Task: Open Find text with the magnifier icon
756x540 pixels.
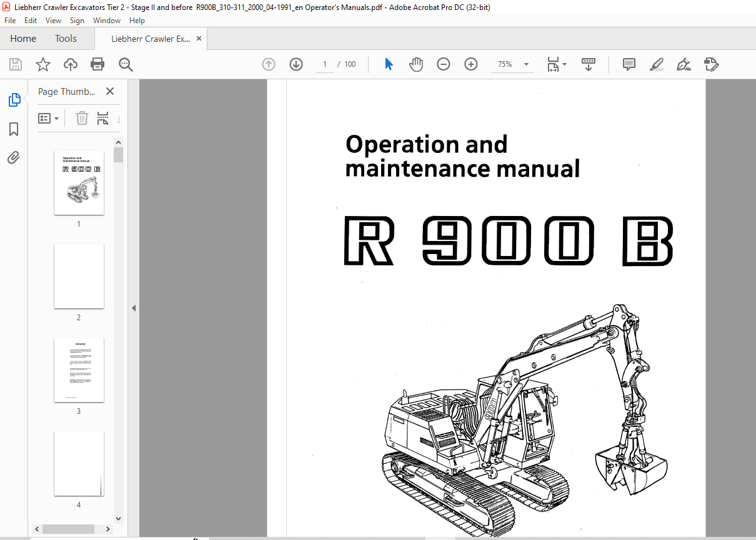Action: point(126,64)
